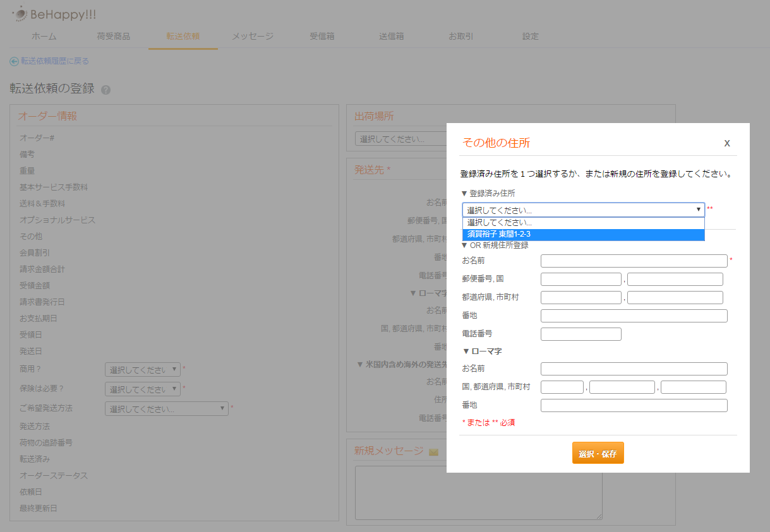Select 須賀裕子 東間1-2-3 from the address list
770x532 pixels.
tap(583, 235)
